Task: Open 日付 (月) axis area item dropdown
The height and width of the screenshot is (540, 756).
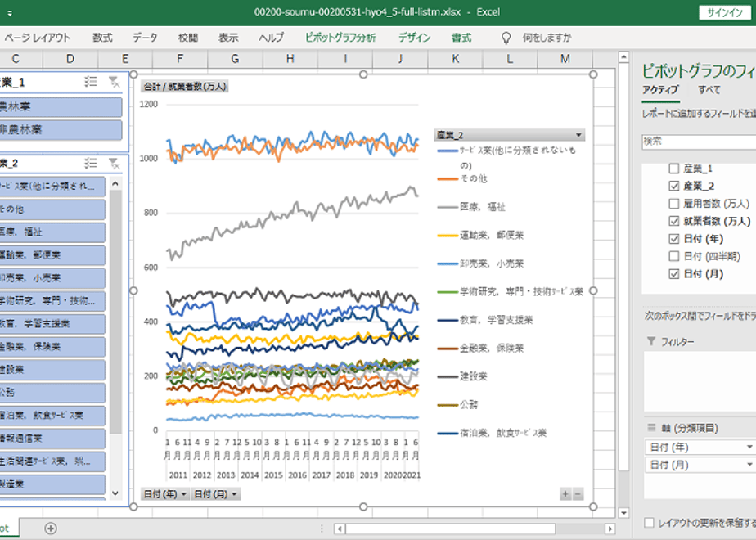Action: pyautogui.click(x=749, y=465)
